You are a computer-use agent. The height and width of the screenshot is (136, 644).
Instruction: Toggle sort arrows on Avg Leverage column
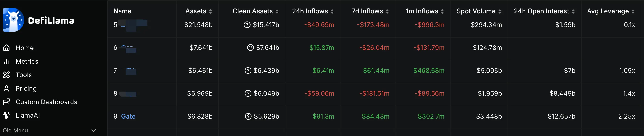point(633,11)
